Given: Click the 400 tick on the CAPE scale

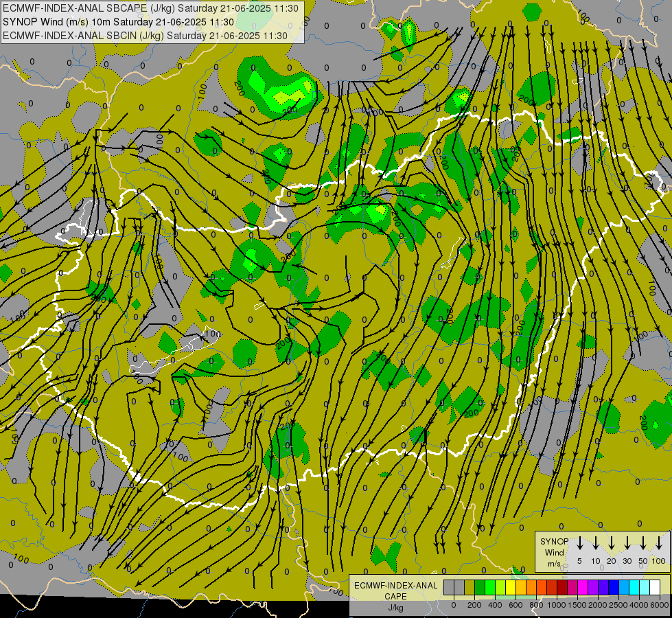Looking at the screenshot, I should [495, 605].
